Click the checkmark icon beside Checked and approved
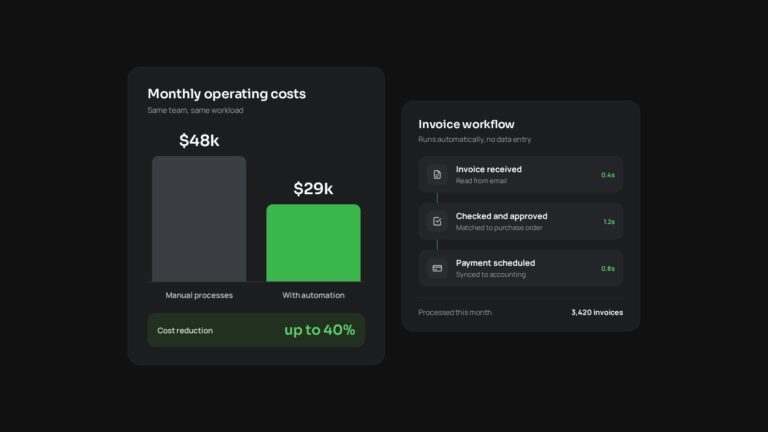Screen dimensions: 768x432 437,221
